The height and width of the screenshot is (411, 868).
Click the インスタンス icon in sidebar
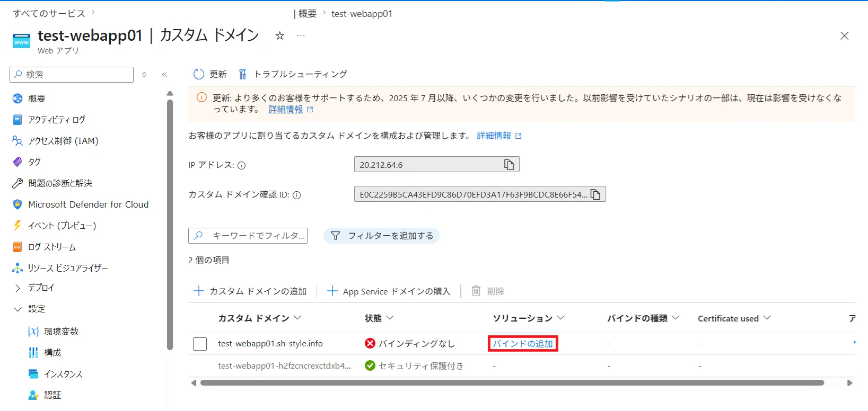pos(33,374)
